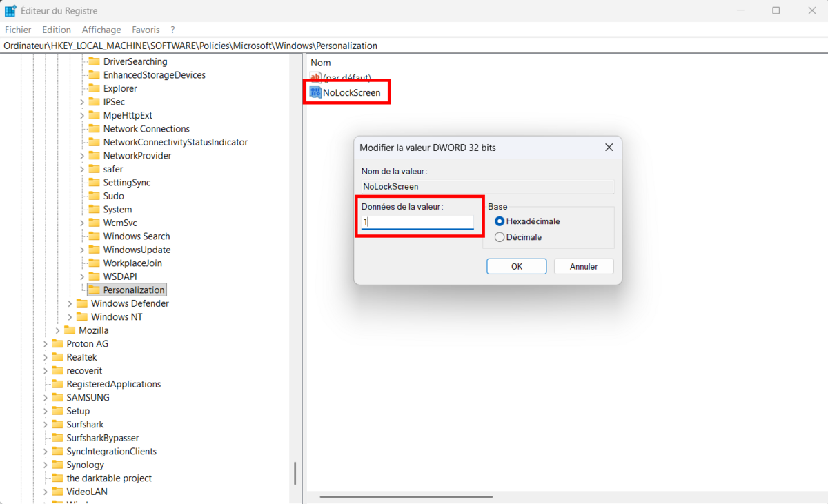The height and width of the screenshot is (504, 828).
Task: Click the safer folder icon
Action: pos(94,169)
